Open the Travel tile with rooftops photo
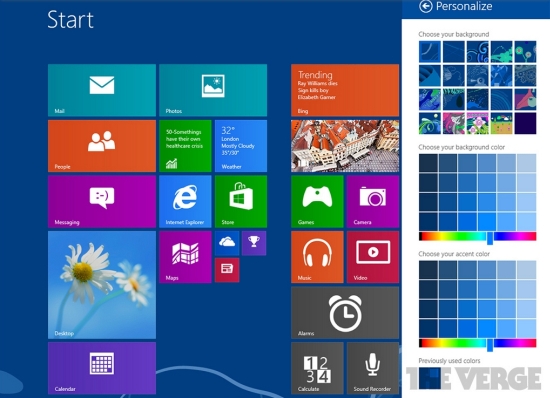Screen dimensions: 550x398 [345, 146]
